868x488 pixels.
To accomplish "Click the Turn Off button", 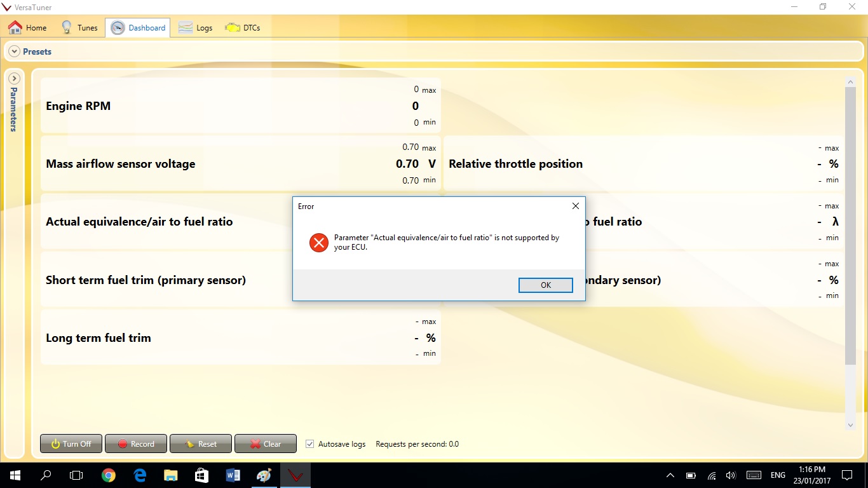I will (71, 444).
